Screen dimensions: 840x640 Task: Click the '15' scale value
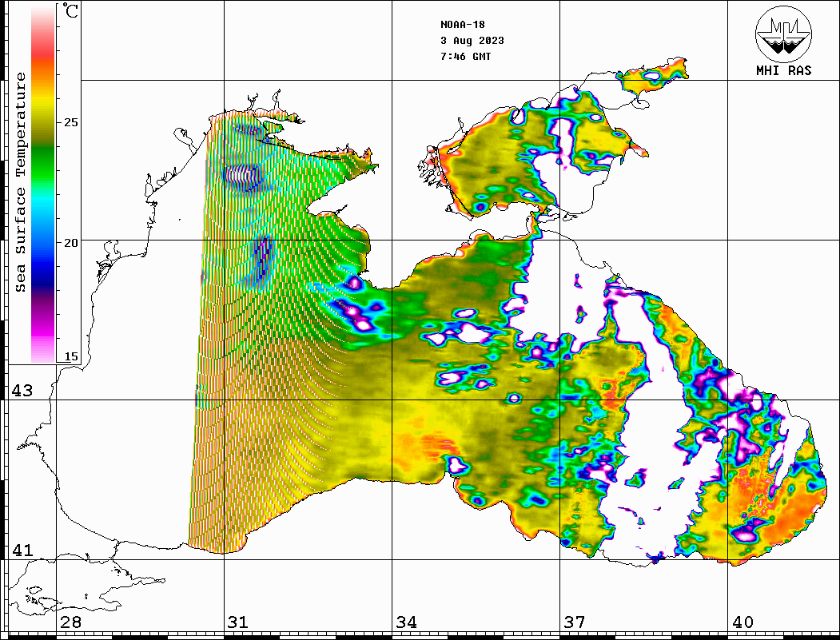point(70,356)
